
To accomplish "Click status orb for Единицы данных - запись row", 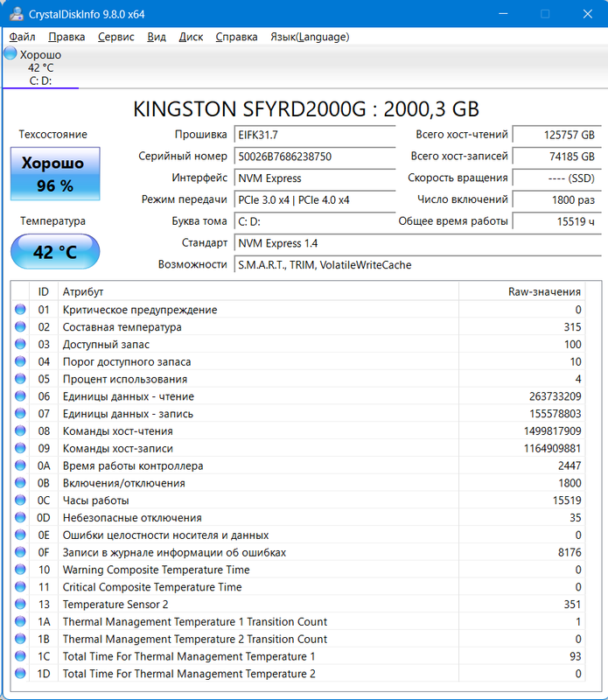I will click(20, 413).
